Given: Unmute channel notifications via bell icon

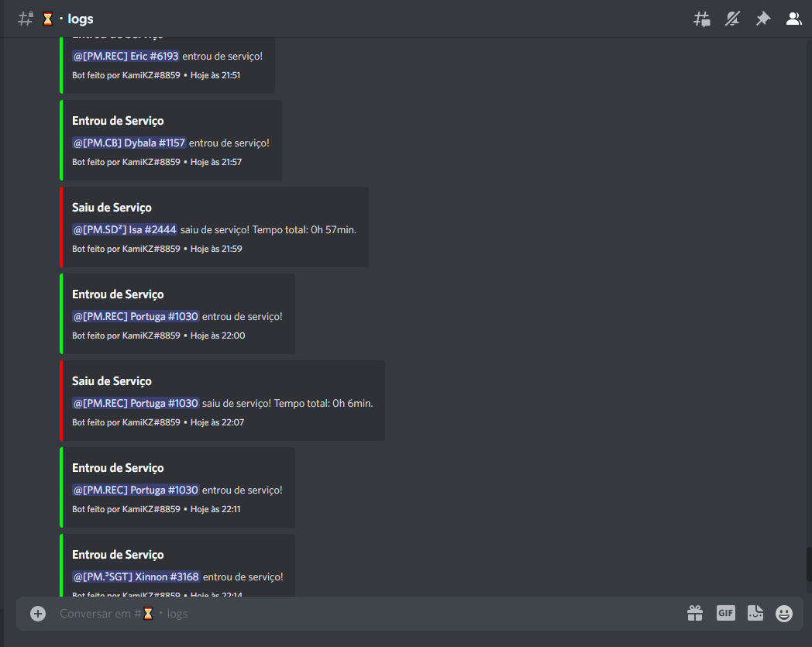Looking at the screenshot, I should tap(732, 18).
